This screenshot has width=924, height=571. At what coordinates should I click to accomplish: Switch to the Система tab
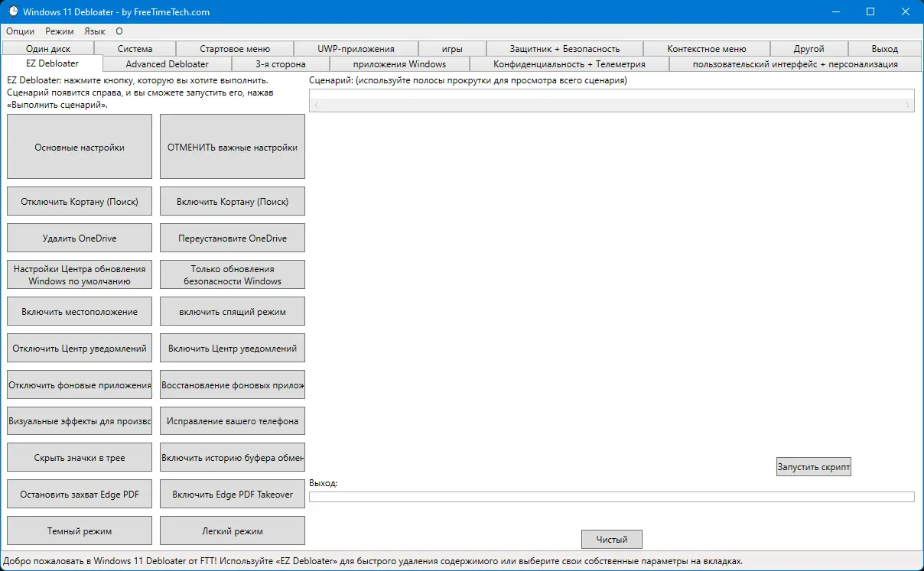coord(135,49)
